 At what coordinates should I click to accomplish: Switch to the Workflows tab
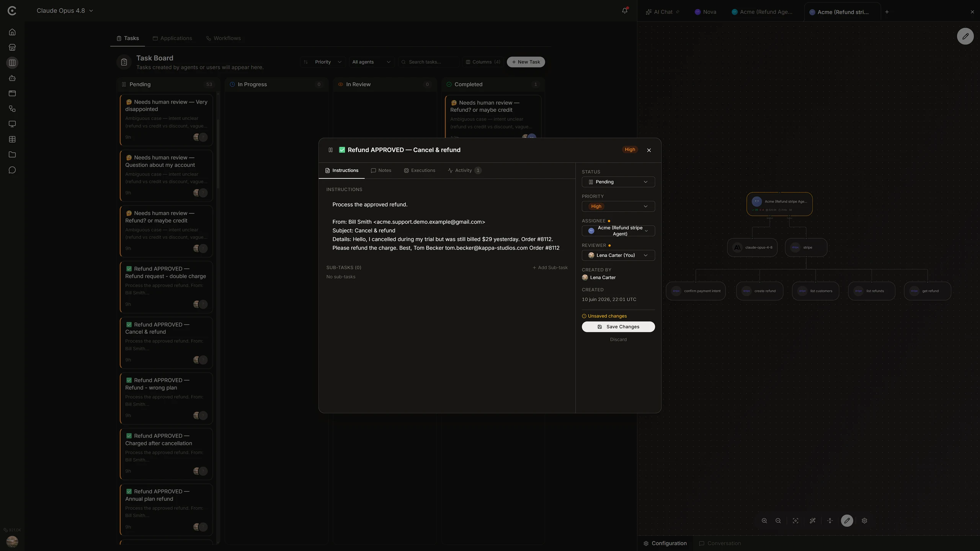point(224,38)
